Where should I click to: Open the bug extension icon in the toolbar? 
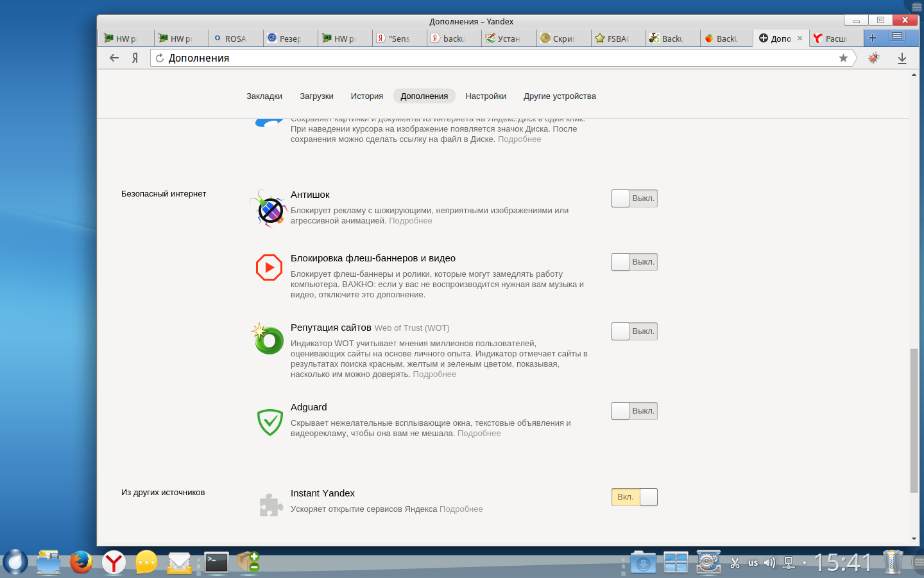tap(873, 58)
